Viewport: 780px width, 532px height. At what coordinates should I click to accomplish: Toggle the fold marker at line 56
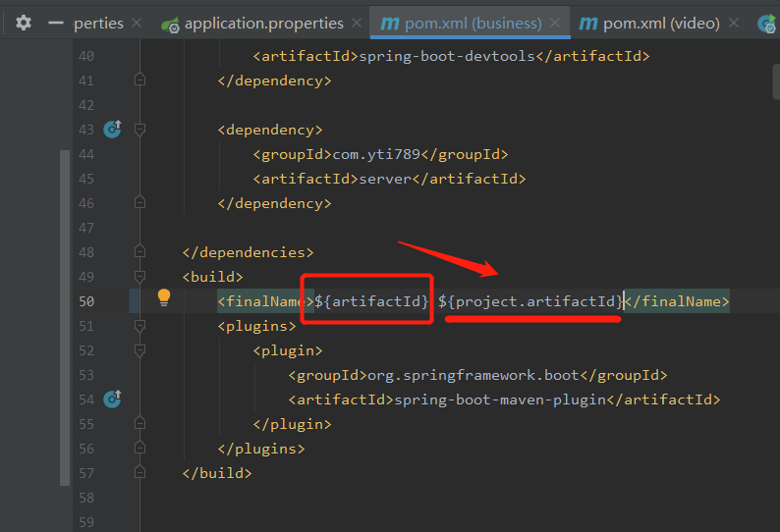[139, 448]
